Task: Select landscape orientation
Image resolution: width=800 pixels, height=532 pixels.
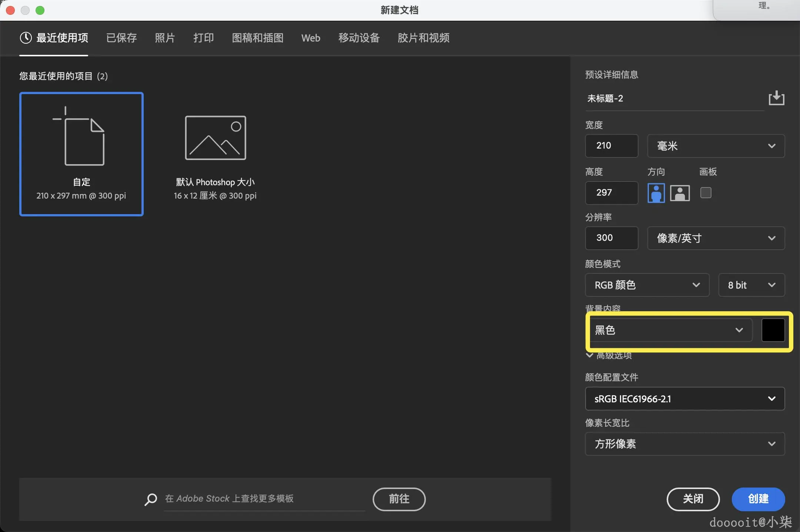Action: click(680, 193)
